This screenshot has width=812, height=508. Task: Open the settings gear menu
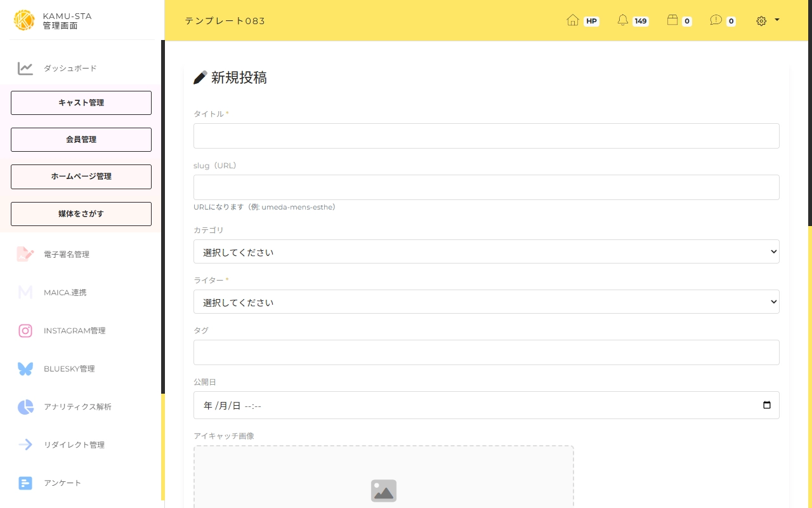tap(761, 21)
